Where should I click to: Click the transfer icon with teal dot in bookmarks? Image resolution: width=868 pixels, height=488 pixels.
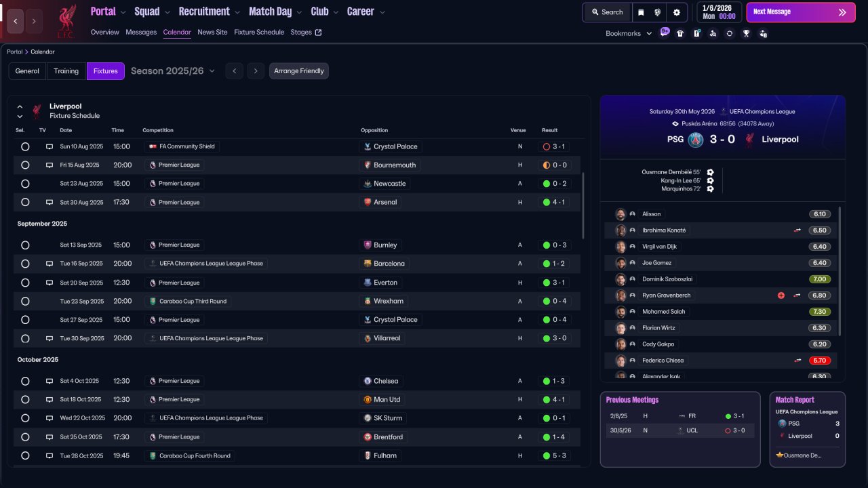(696, 33)
